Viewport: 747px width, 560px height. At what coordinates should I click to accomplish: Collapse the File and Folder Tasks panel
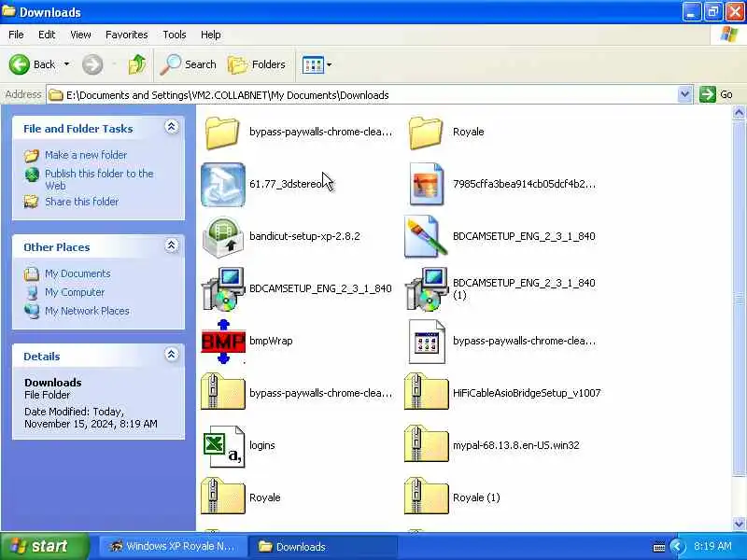click(172, 127)
